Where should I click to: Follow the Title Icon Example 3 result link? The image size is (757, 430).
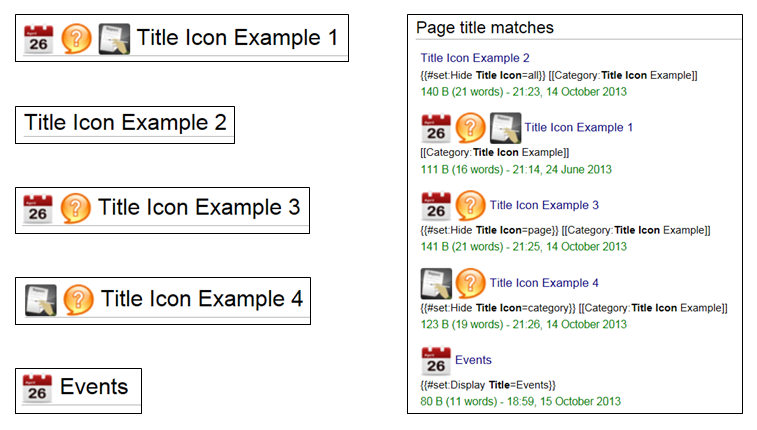pyautogui.click(x=544, y=205)
